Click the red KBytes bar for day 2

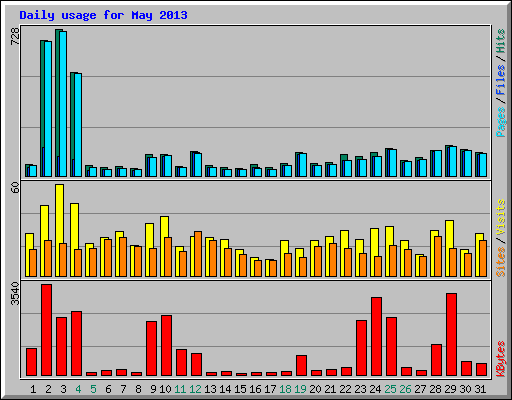click(x=47, y=330)
